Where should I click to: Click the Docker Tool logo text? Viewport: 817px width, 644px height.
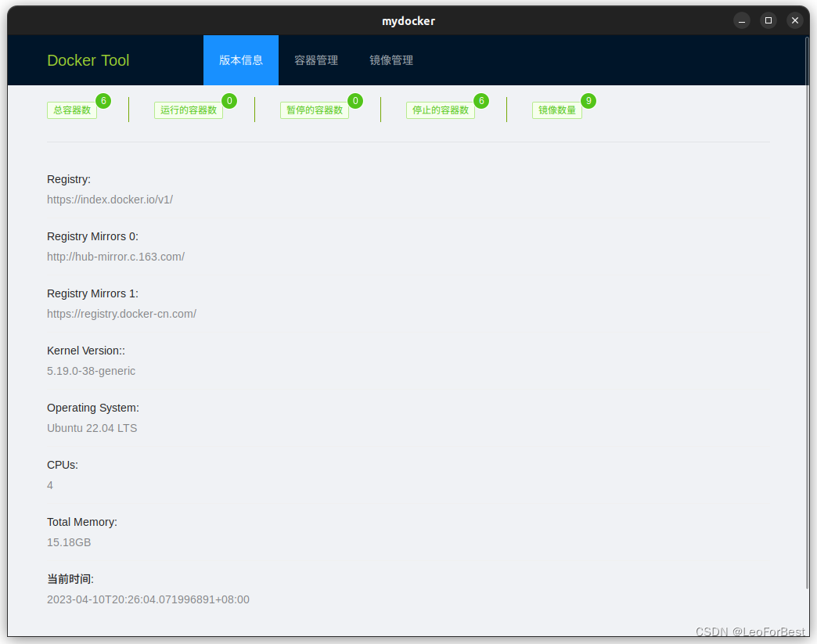[88, 60]
